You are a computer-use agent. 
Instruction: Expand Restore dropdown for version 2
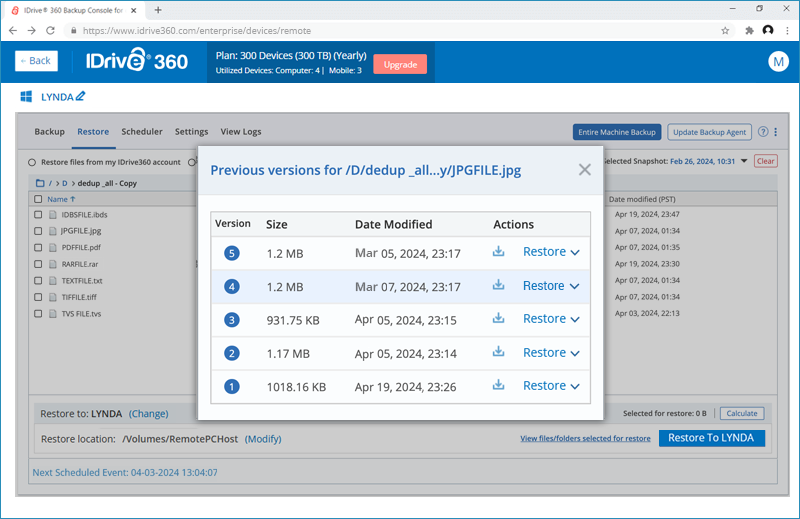[x=551, y=353]
